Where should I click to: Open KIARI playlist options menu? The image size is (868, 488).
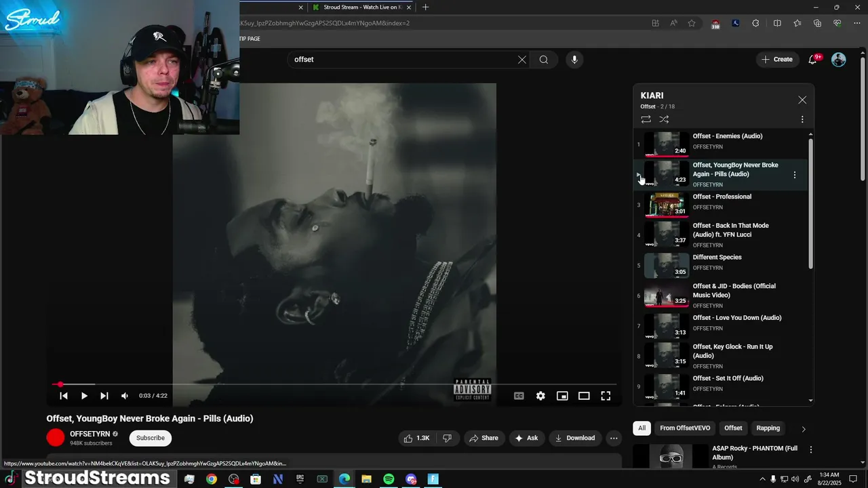tap(802, 119)
